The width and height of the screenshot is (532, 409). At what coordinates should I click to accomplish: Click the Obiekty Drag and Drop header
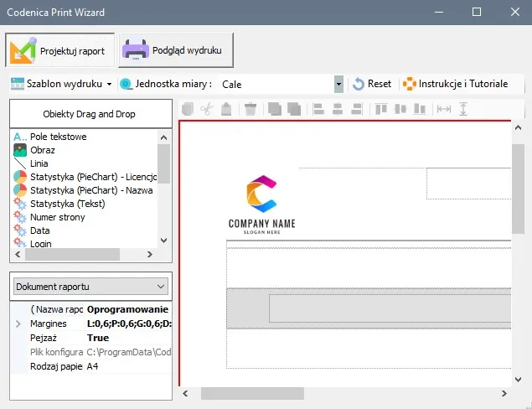[90, 114]
